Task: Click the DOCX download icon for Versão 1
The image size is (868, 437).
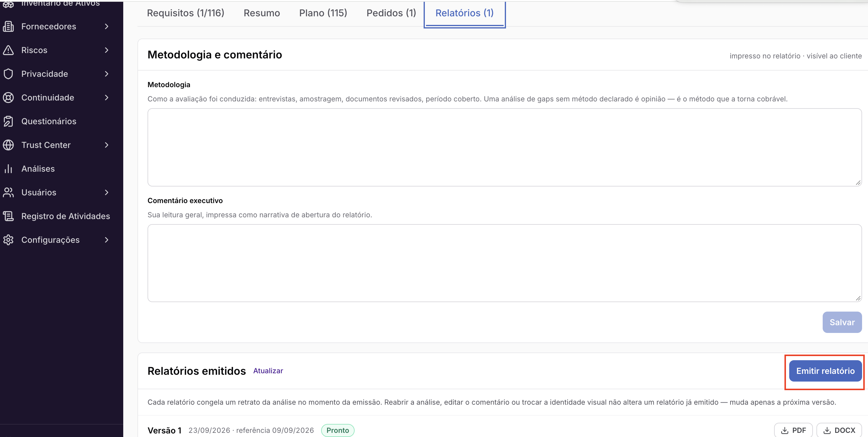Action: 827,430
